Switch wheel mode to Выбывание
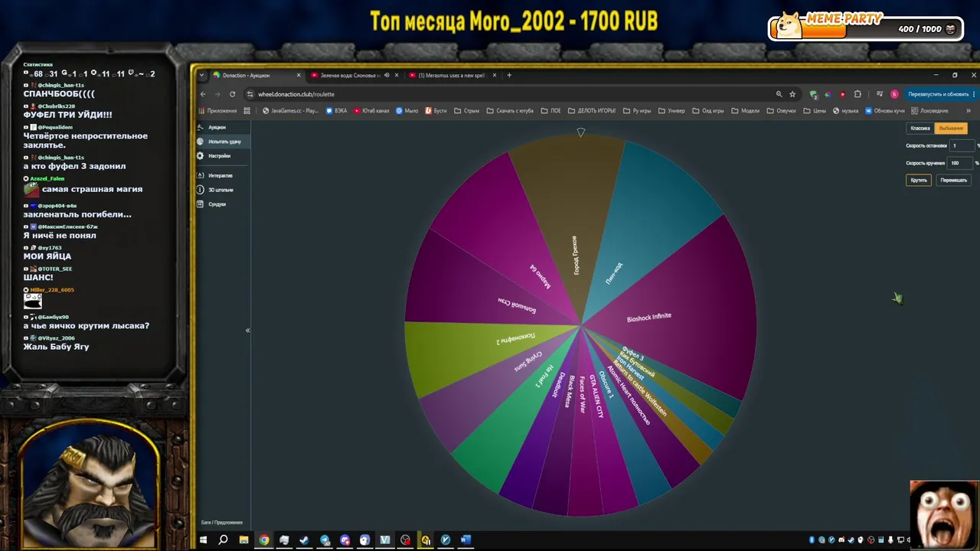This screenshot has width=980, height=551. pyautogui.click(x=951, y=129)
